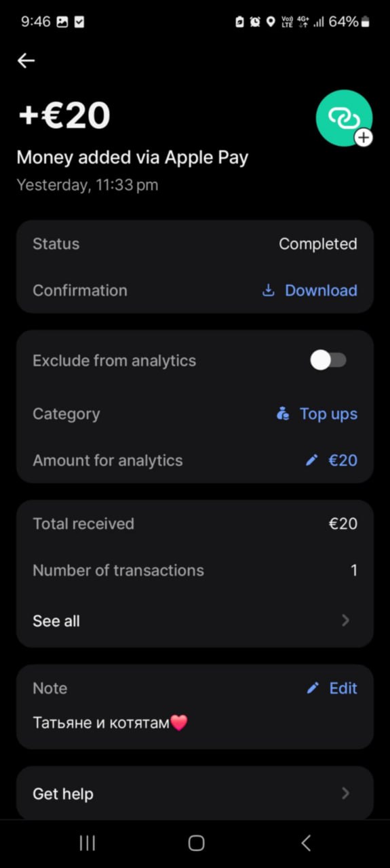The width and height of the screenshot is (390, 868).
Task: Tap the plus badge on the avatar
Action: (364, 138)
